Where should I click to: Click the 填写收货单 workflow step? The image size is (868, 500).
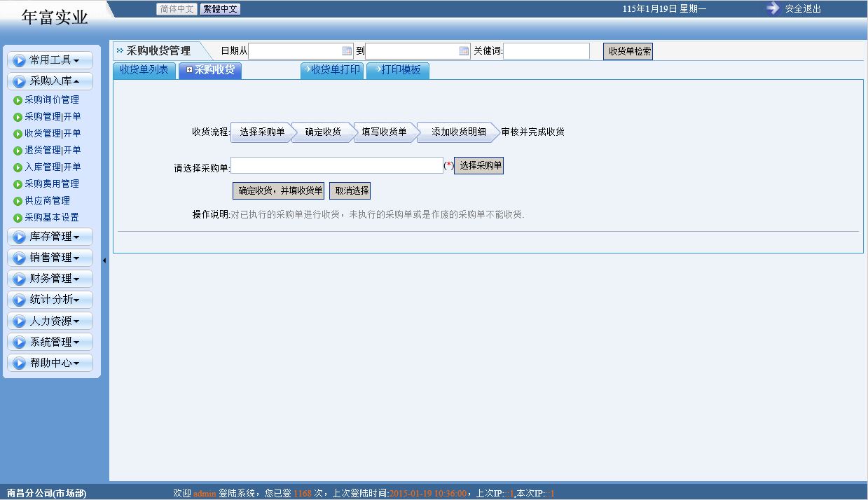coord(385,132)
